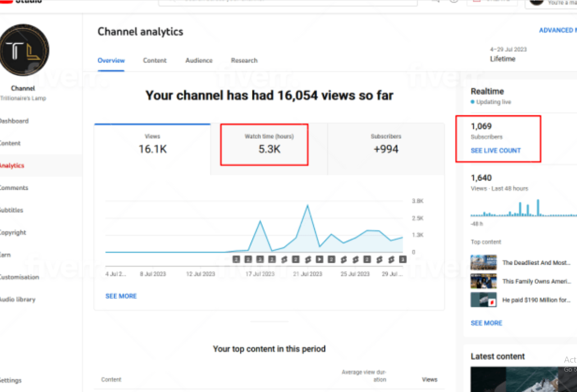
Task: Go to Audio library in the sidebar
Action: pyautogui.click(x=17, y=300)
